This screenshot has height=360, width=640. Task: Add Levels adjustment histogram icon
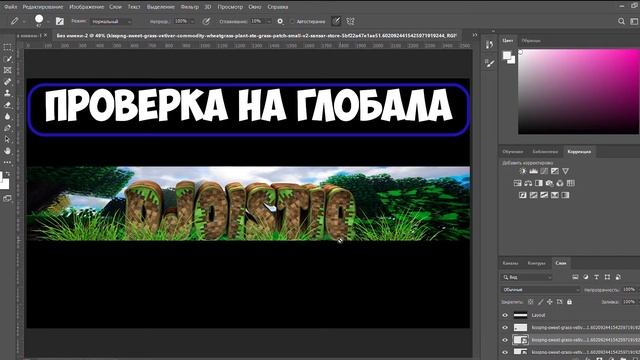point(533,171)
